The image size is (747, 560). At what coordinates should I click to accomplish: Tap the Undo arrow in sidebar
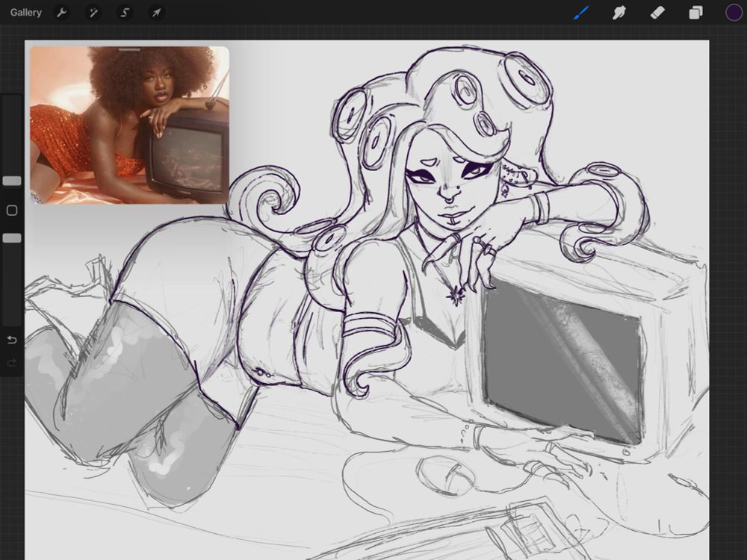(12, 340)
